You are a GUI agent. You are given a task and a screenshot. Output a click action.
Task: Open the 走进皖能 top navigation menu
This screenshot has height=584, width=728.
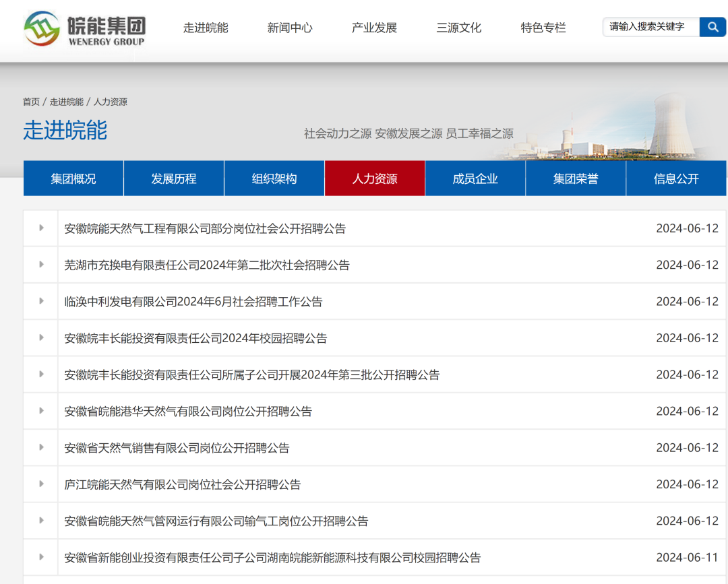click(x=206, y=28)
